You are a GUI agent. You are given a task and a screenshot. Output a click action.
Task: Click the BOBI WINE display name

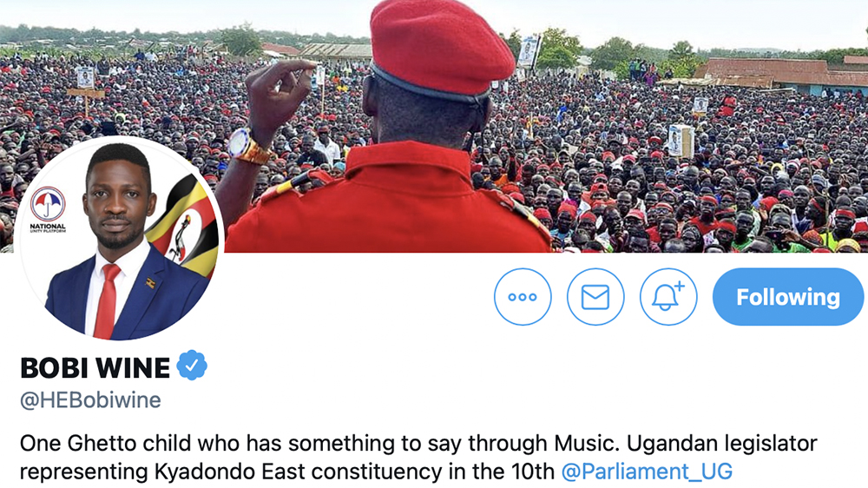pos(95,368)
